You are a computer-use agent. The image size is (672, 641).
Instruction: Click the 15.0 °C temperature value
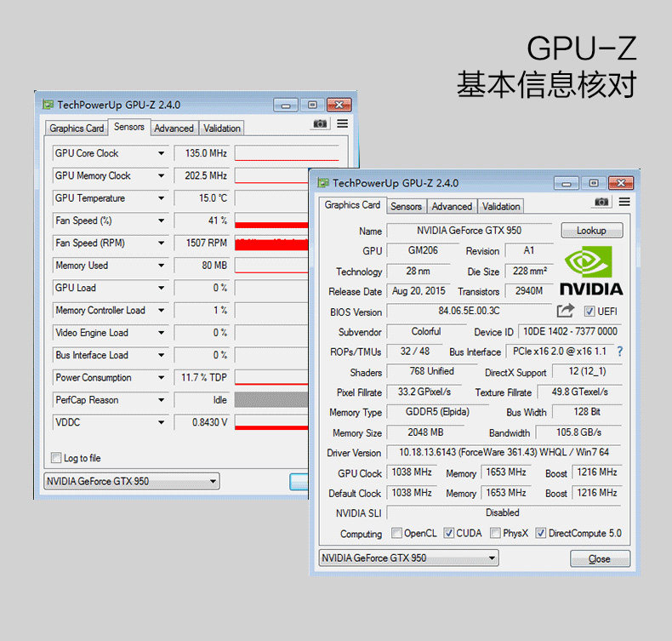pos(202,198)
